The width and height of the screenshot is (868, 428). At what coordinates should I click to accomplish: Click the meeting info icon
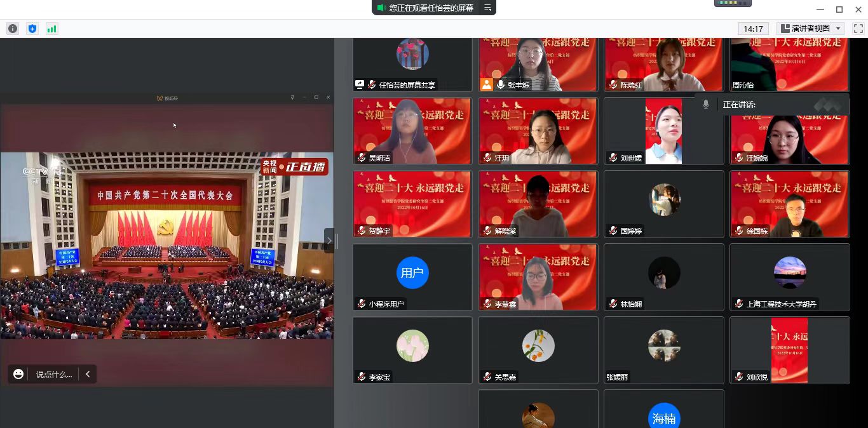pos(13,29)
